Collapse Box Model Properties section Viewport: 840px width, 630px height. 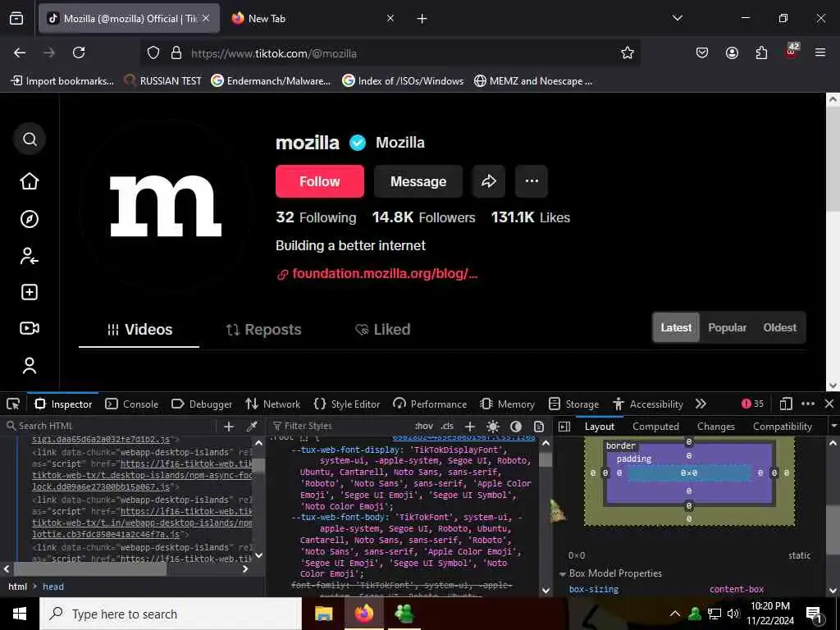click(563, 573)
